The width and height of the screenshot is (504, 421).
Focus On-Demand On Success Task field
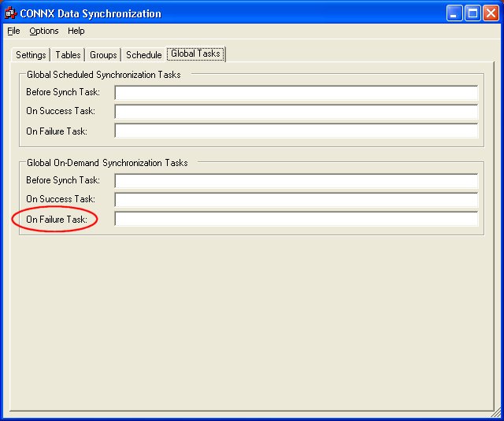pyautogui.click(x=296, y=200)
